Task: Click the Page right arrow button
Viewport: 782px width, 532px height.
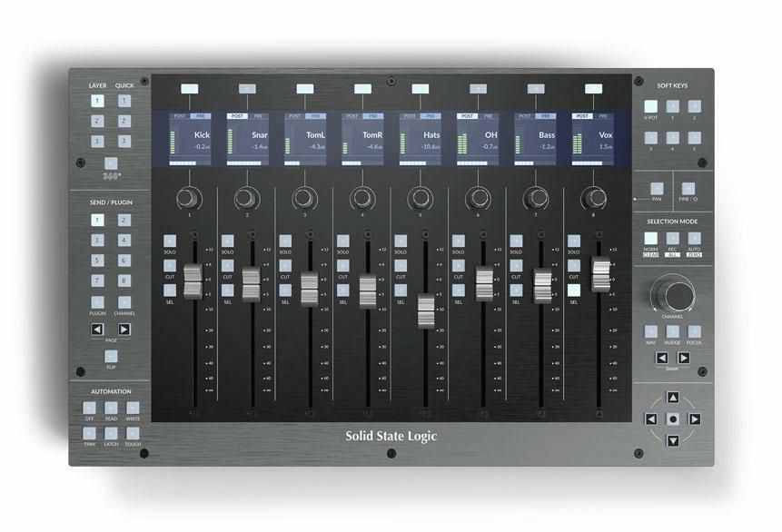Action: (124, 329)
